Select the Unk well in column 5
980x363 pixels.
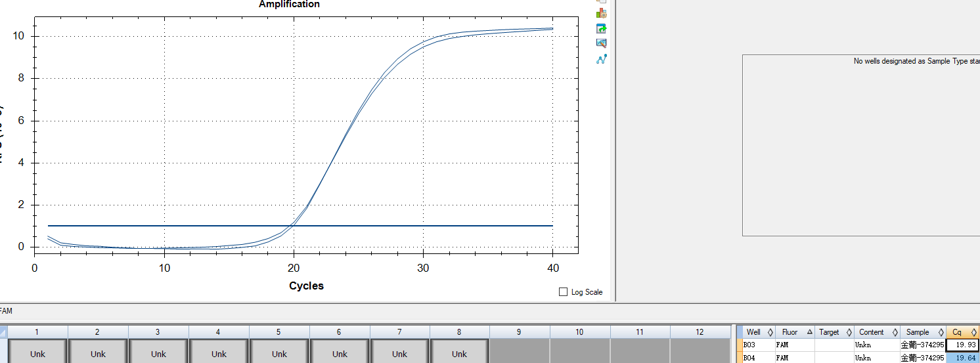[x=279, y=351]
